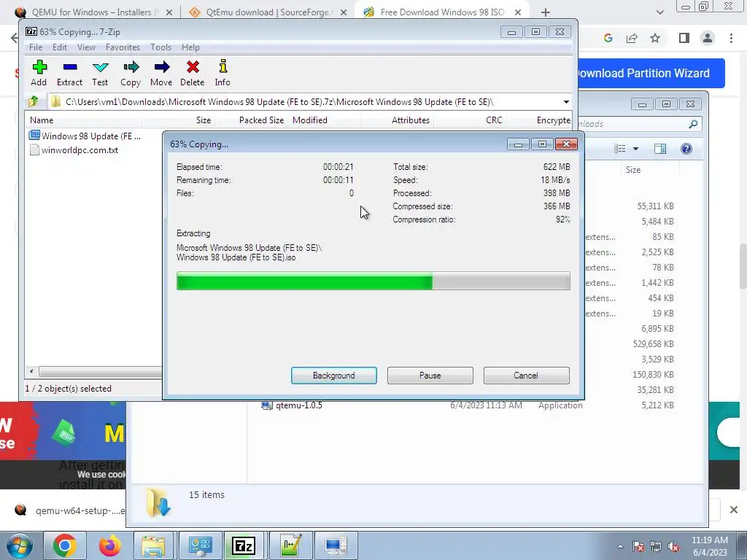Select Windows 98 Update ISO file row
The image size is (747, 560).
(85, 136)
